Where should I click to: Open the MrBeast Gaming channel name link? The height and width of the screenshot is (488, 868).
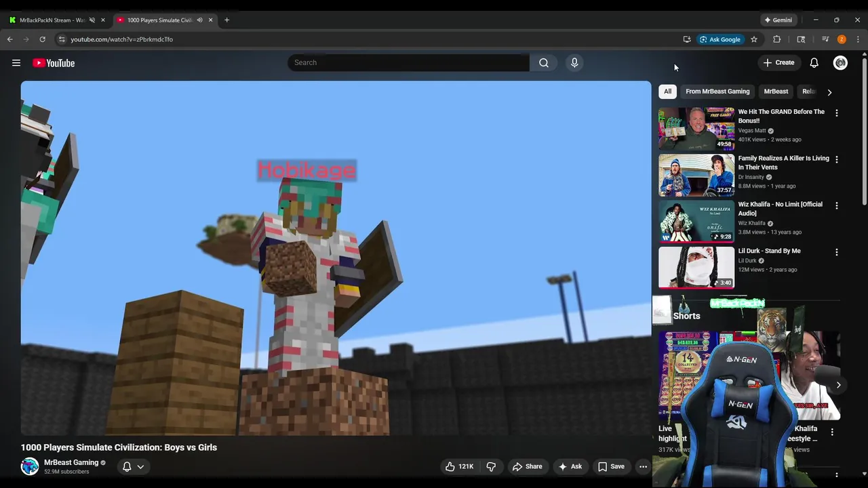coord(71,462)
